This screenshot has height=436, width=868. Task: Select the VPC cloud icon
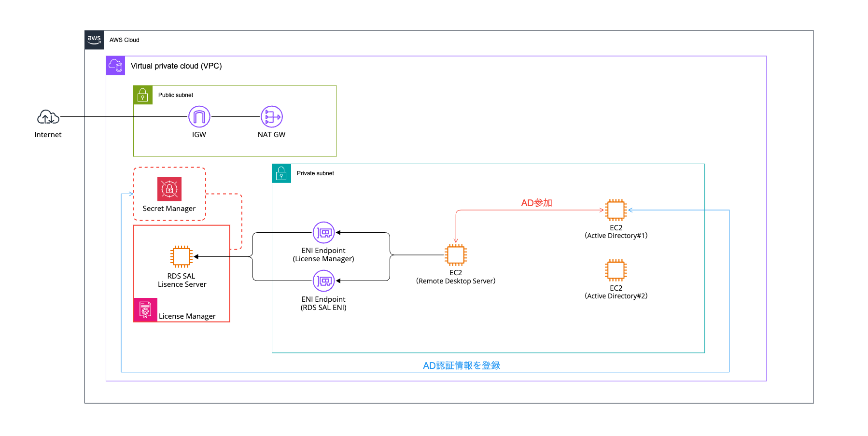[x=115, y=66]
